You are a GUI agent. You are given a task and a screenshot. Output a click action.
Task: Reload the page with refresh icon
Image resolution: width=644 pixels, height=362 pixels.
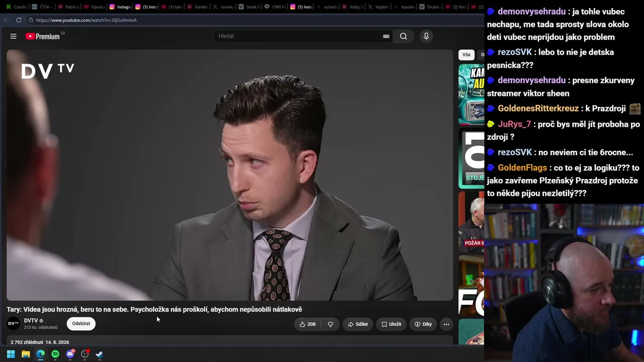click(19, 20)
